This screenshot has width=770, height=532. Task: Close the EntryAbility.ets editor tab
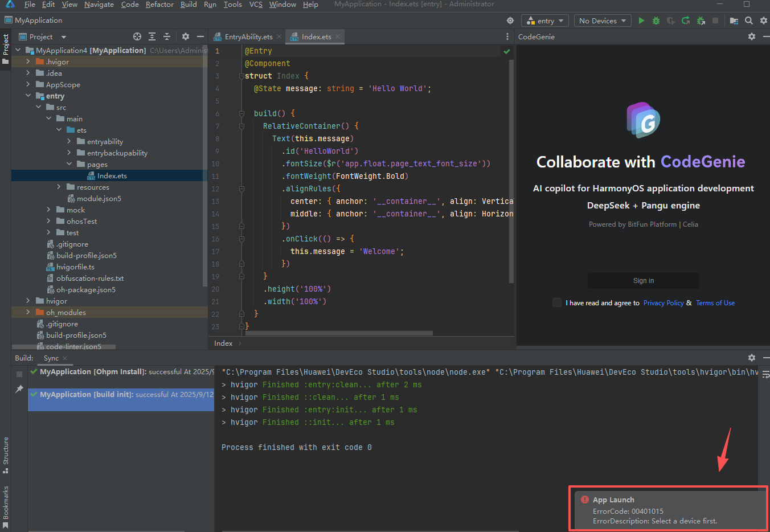pos(279,36)
